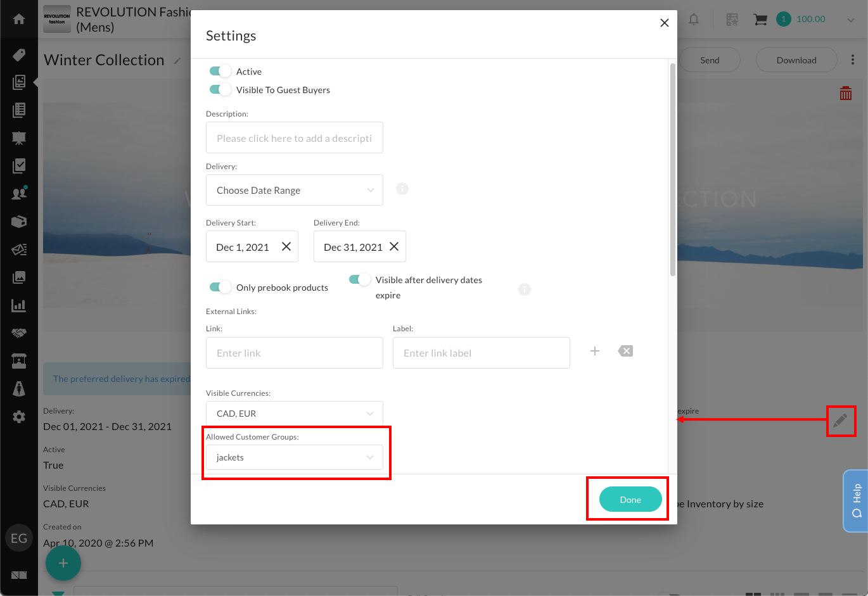Open the customers people sidebar icon
868x596 pixels.
(x=19, y=193)
